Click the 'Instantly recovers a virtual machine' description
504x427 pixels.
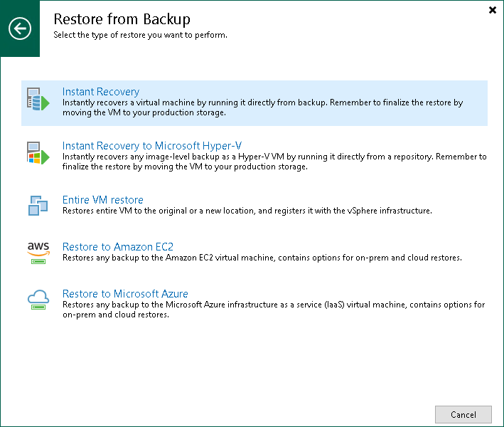click(262, 107)
